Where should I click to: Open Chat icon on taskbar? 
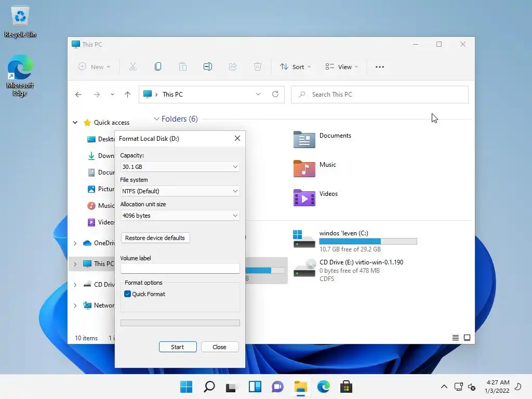[x=277, y=387]
